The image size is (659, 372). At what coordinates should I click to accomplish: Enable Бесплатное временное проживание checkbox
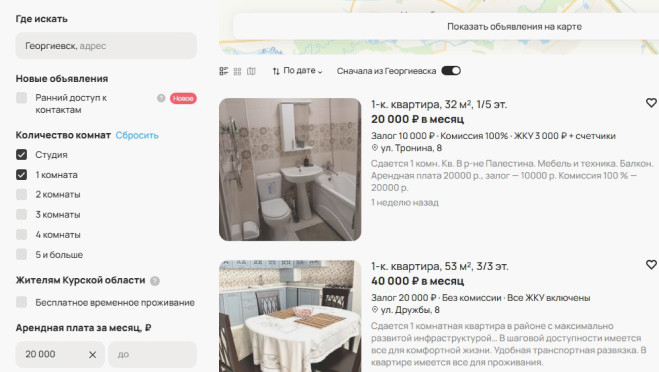click(x=21, y=302)
